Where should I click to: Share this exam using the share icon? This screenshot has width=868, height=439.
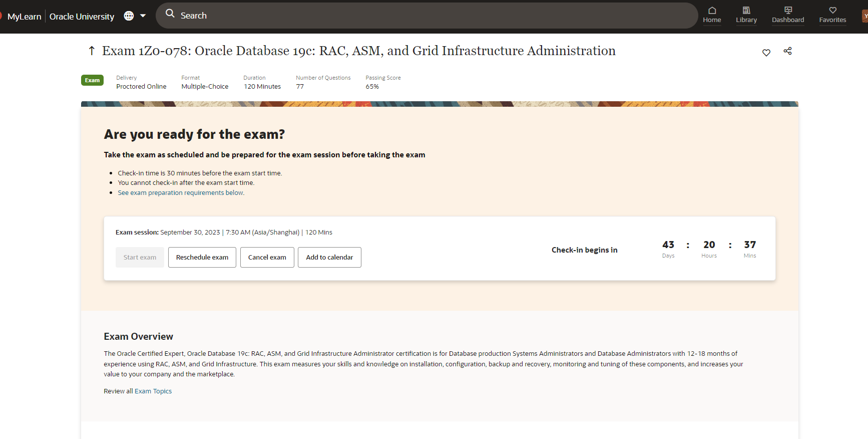click(787, 51)
